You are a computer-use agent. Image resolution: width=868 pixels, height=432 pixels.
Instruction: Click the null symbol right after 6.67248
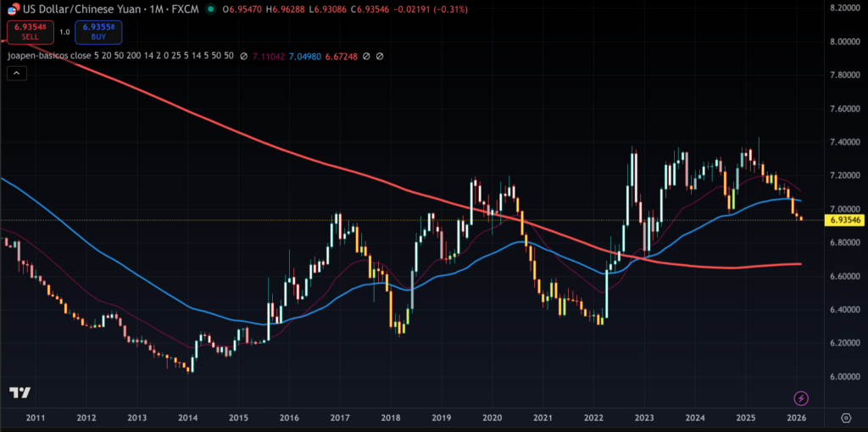[366, 56]
